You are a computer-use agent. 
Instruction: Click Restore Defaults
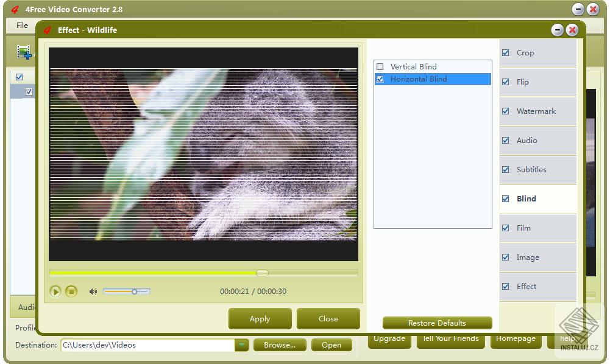pos(437,323)
